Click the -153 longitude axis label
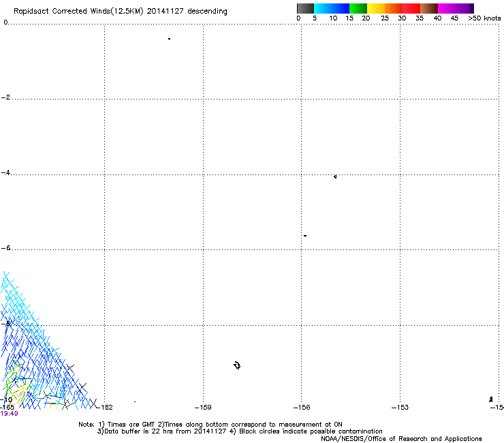Screen dimensions: 504x443 400,408
